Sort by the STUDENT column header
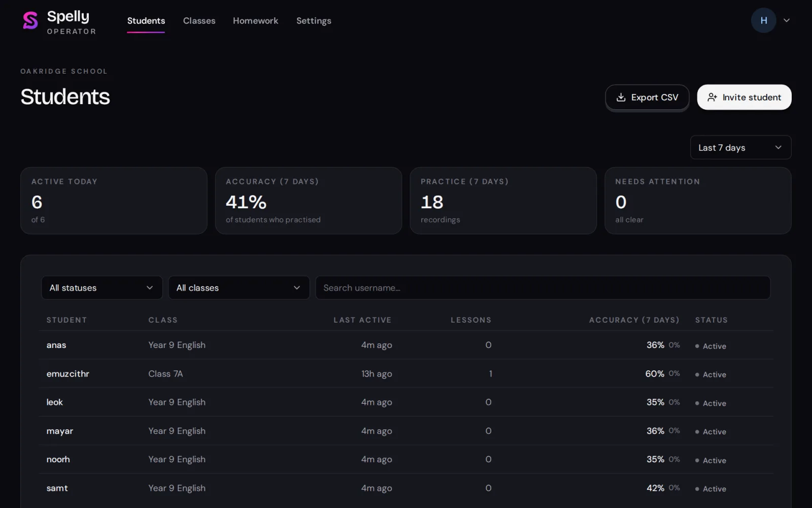Viewport: 812px width, 508px height. (66, 320)
